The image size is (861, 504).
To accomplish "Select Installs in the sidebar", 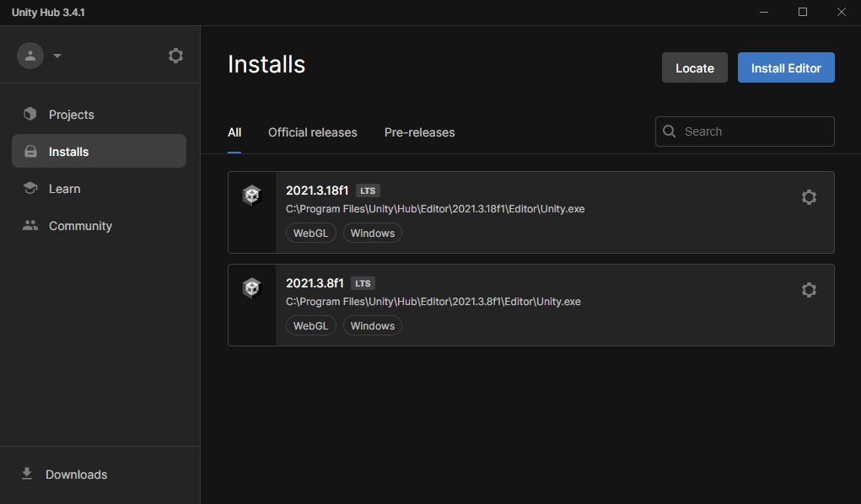I will 99,151.
